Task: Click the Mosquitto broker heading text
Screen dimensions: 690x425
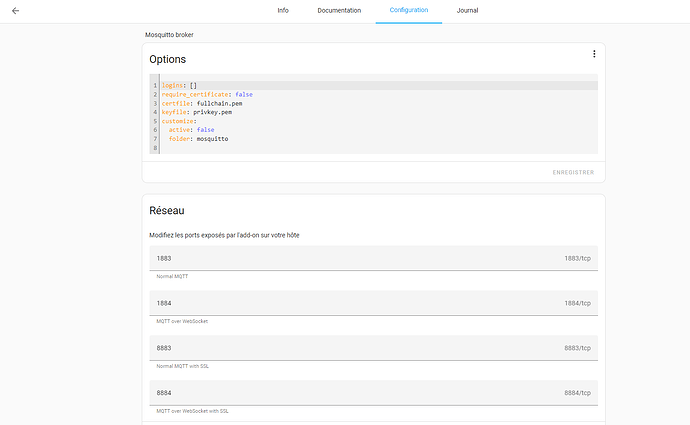Action: pos(169,35)
